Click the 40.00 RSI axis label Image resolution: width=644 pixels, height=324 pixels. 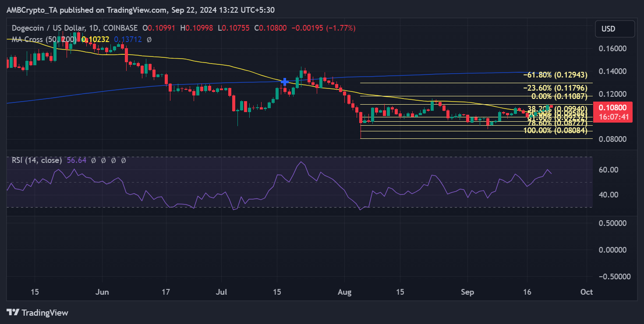click(x=609, y=195)
